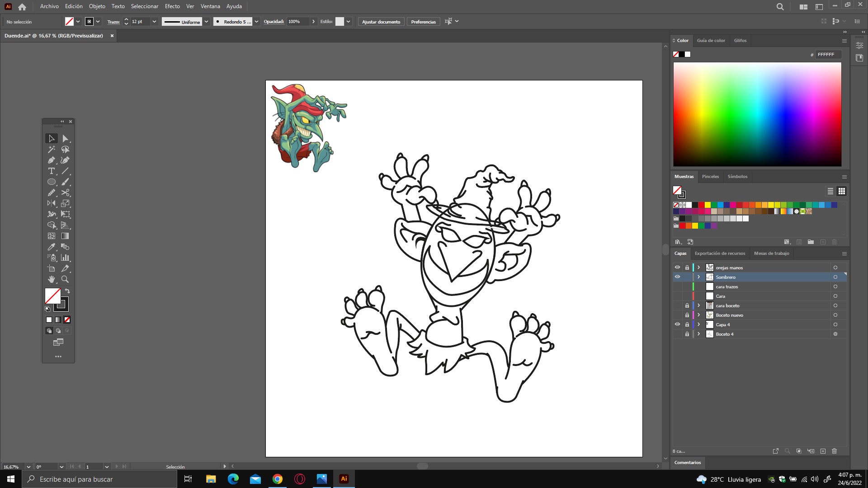
Task: Open the Ventana menu
Action: 210,6
